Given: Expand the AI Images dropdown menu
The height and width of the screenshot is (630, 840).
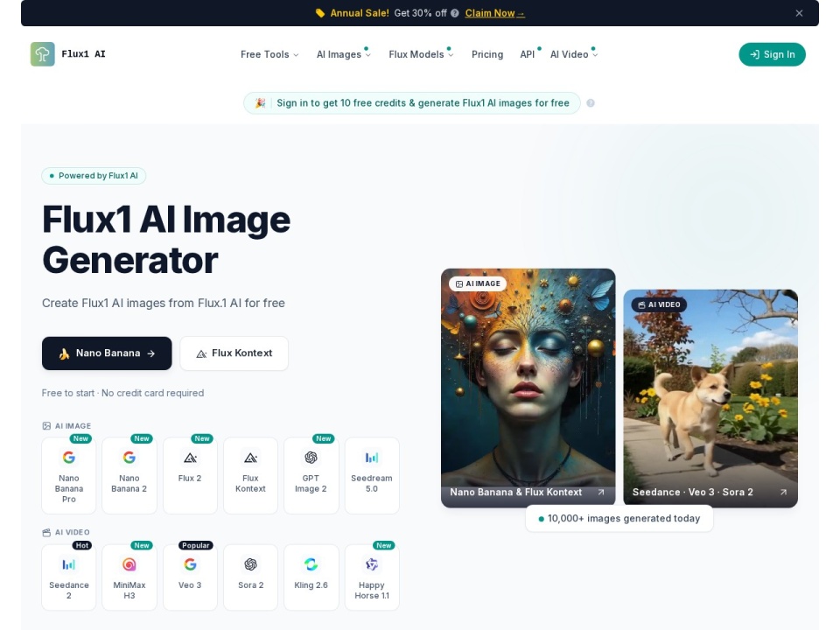Looking at the screenshot, I should point(343,54).
